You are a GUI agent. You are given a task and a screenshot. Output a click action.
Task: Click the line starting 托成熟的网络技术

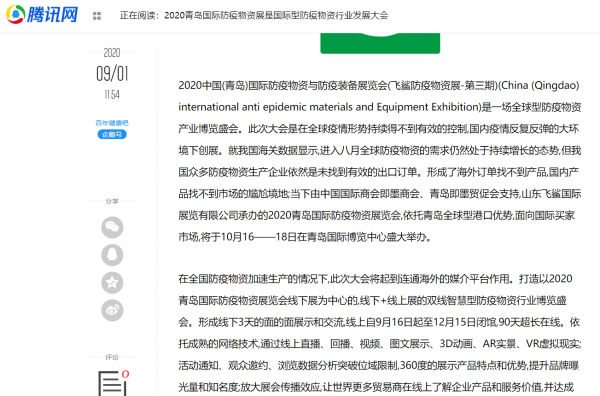tap(380, 344)
